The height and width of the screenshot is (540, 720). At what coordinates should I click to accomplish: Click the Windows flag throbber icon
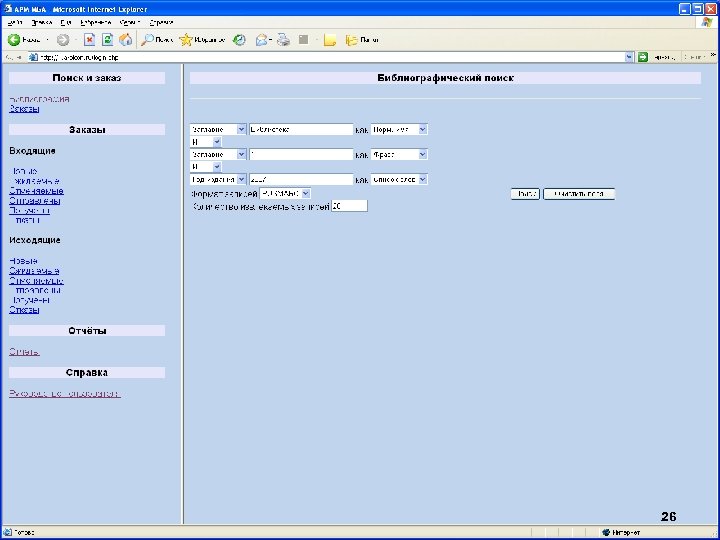tap(707, 22)
